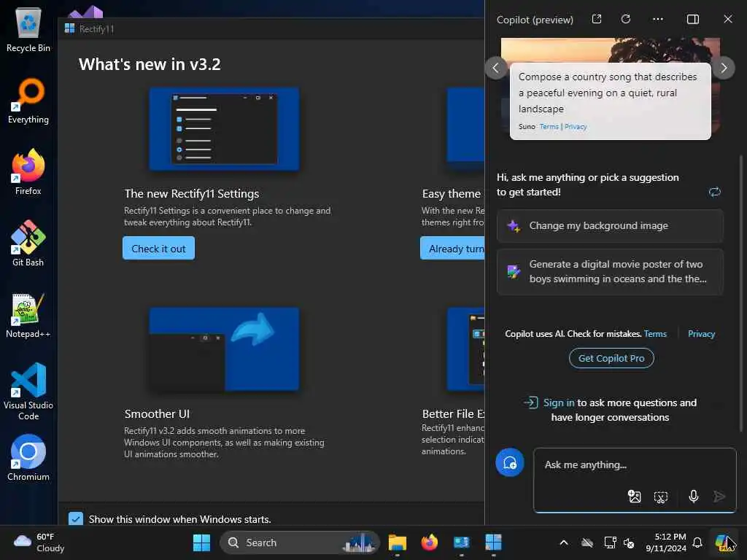Open muted volume tray icon
Viewport: 747px width, 560px height.
[629, 542]
